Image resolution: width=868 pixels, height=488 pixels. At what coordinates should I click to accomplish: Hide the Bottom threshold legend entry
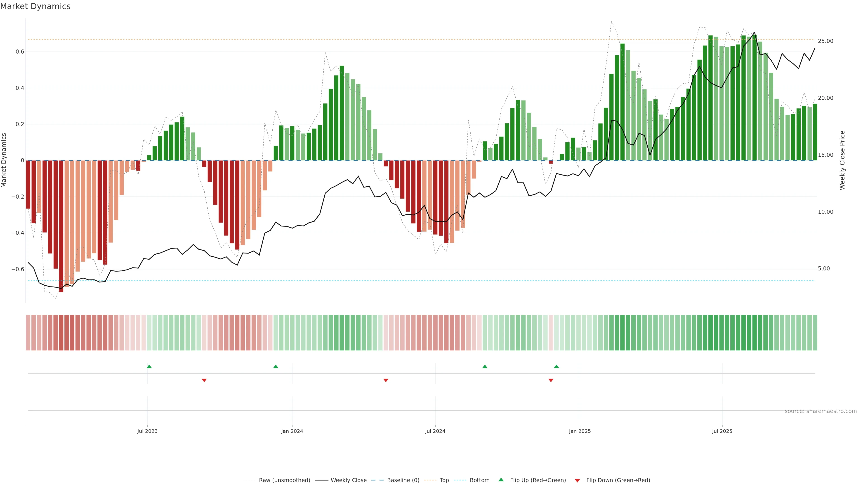(x=479, y=480)
